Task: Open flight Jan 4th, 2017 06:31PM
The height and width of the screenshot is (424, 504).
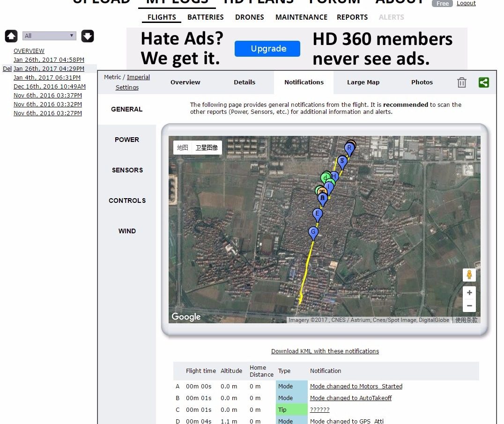Action: (47, 77)
